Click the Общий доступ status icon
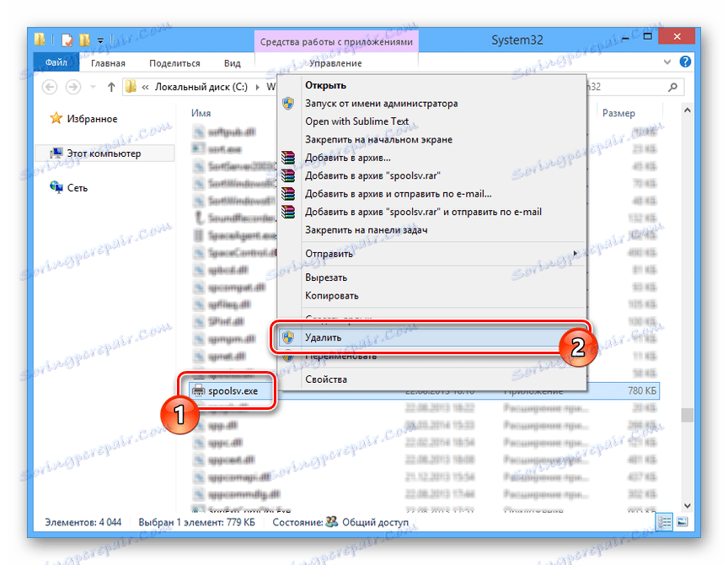This screenshot has width=728, height=565. click(331, 522)
